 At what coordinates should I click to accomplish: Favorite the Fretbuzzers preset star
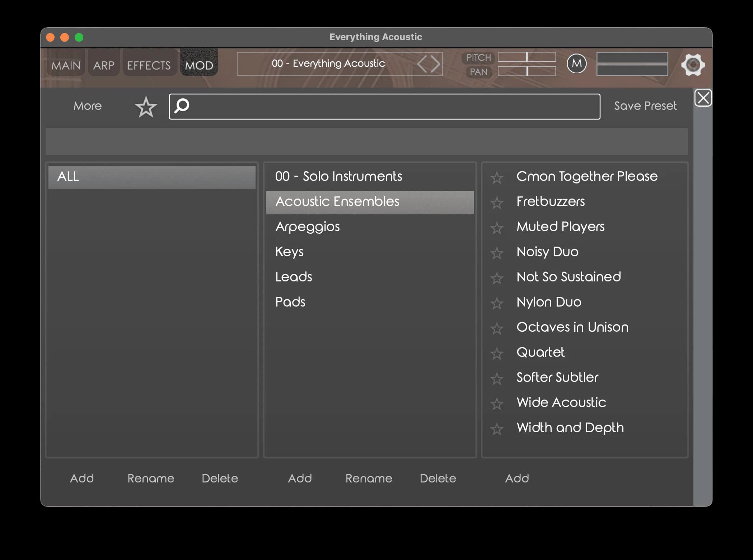pos(497,203)
